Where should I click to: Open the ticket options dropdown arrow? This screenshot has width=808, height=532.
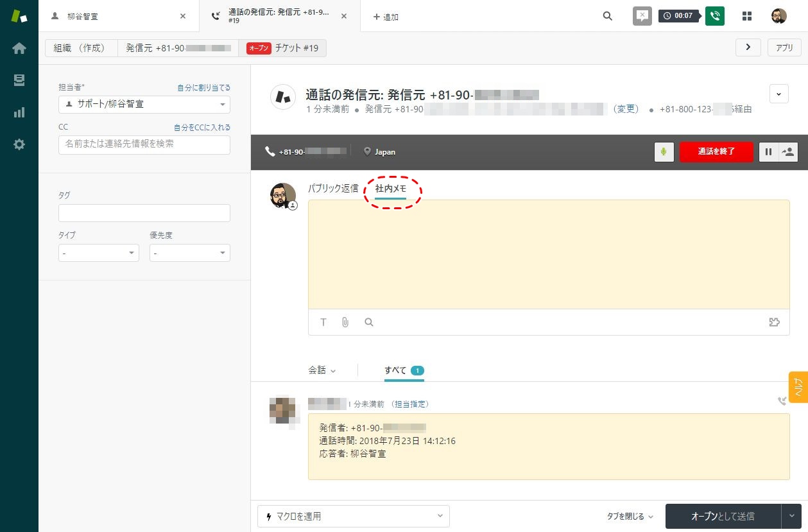click(779, 94)
